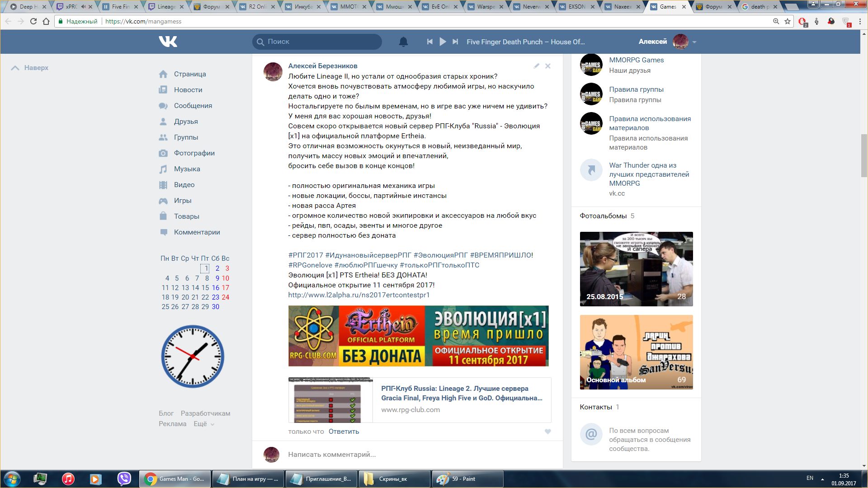
Task: Open Правила использования материалов link
Action: coord(650,123)
